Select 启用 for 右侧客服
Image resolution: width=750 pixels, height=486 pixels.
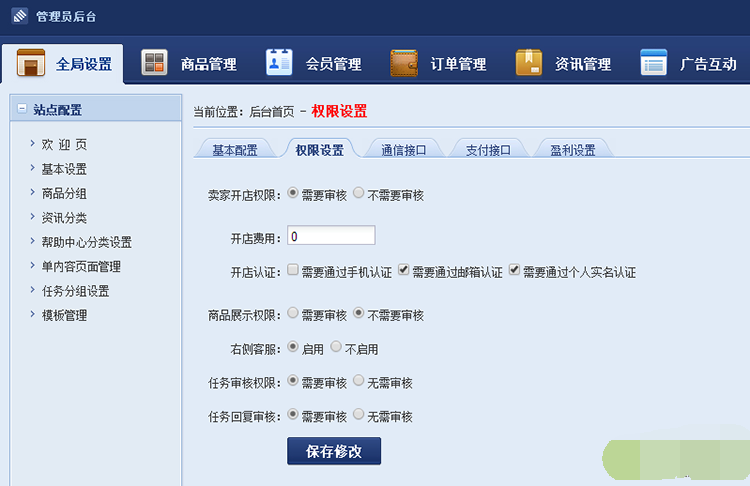click(x=293, y=346)
